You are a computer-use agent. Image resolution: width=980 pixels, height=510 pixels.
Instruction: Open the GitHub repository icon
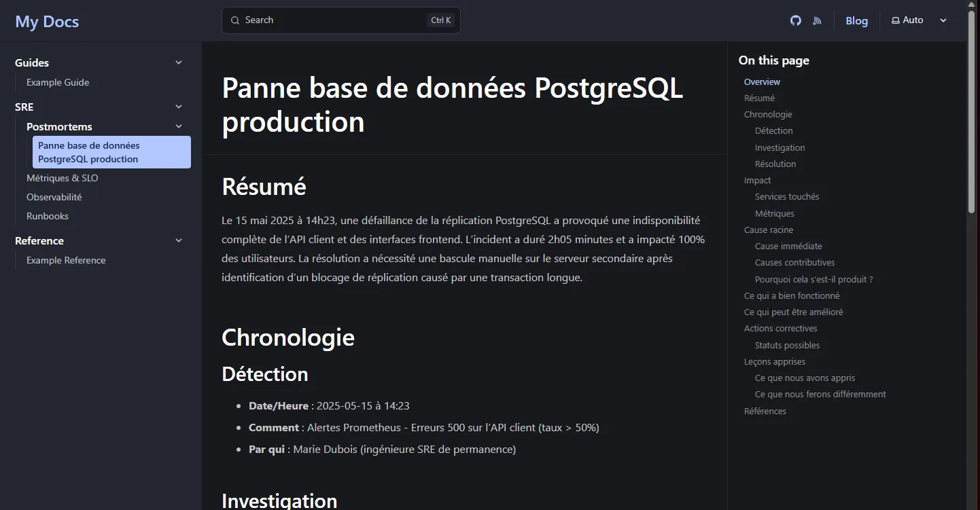pos(795,20)
